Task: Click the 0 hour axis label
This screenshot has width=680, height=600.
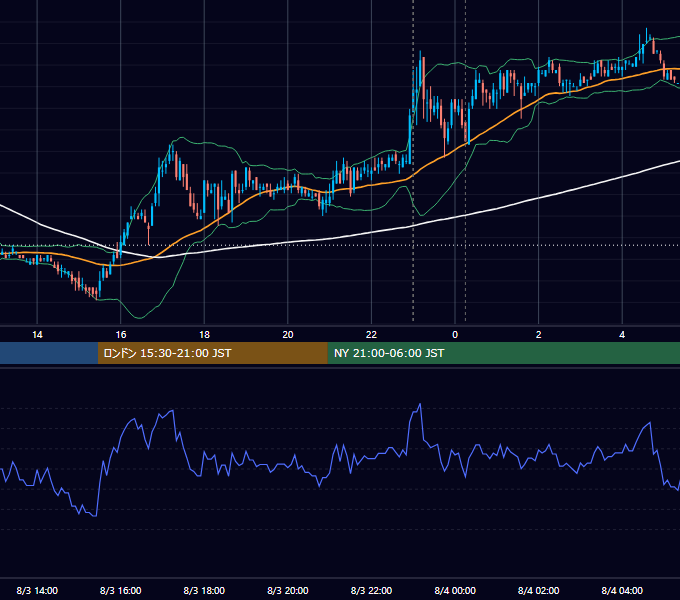Action: [455, 335]
